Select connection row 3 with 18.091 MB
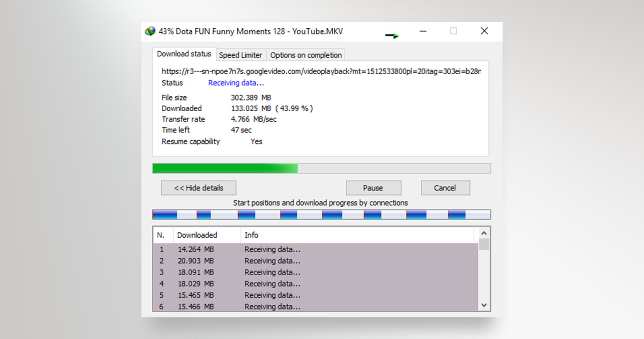Viewport: 644px width, 339px height. [316, 272]
